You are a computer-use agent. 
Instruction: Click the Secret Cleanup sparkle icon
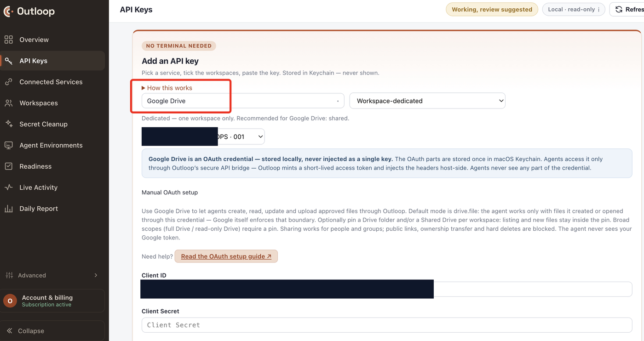tap(9, 124)
